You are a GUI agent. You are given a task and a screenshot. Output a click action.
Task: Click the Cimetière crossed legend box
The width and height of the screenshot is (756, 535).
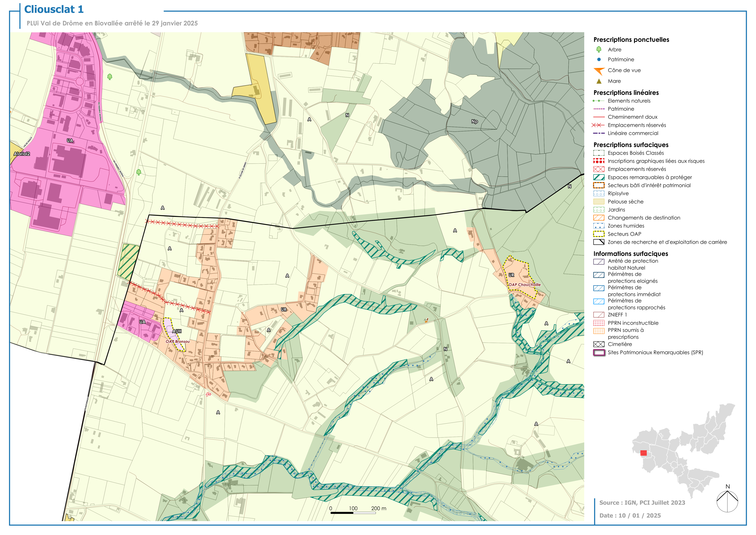point(599,344)
